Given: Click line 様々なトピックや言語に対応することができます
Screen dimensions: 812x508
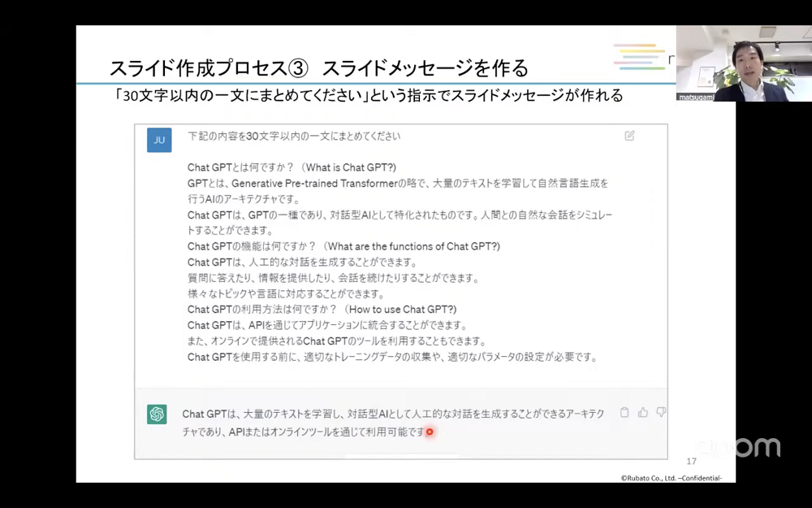Looking at the screenshot, I should point(287,294).
